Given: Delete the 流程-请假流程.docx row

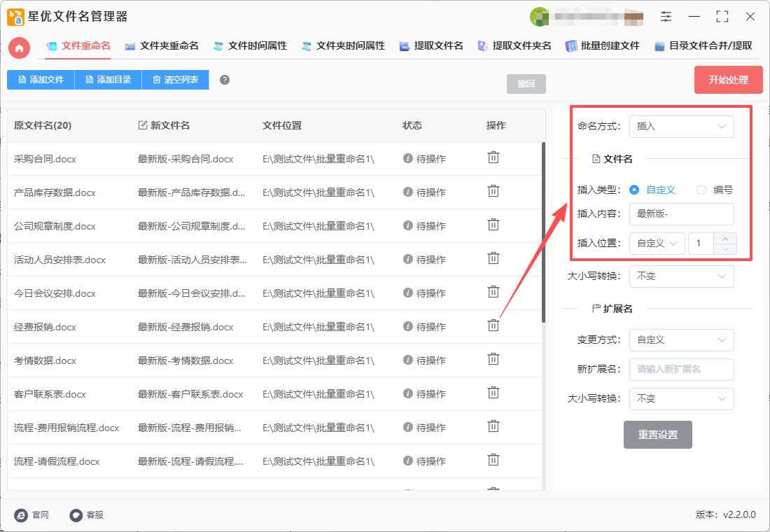Looking at the screenshot, I should 493,461.
